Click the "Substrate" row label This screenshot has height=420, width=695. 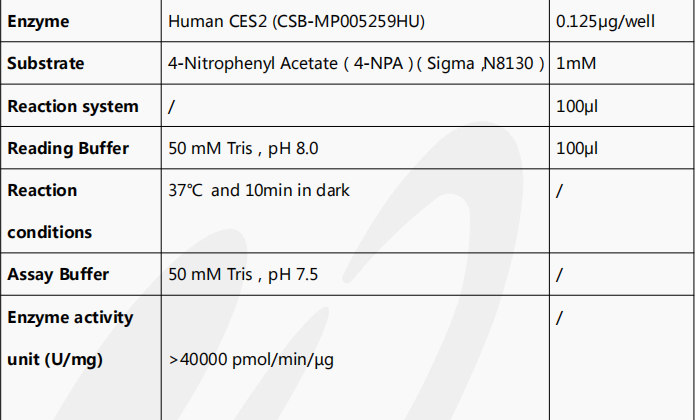point(46,64)
